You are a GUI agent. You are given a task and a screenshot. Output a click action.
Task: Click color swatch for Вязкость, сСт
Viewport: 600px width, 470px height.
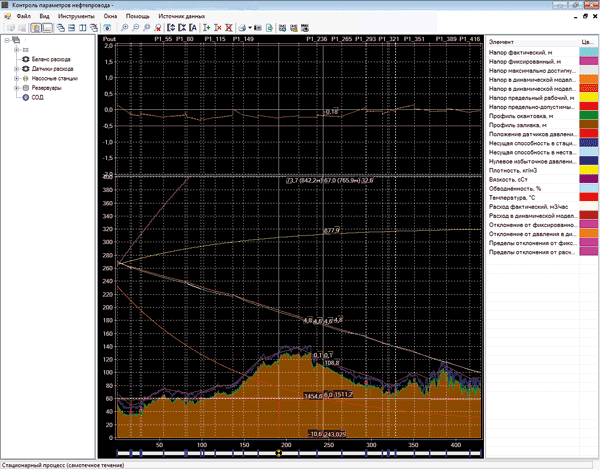coord(589,180)
